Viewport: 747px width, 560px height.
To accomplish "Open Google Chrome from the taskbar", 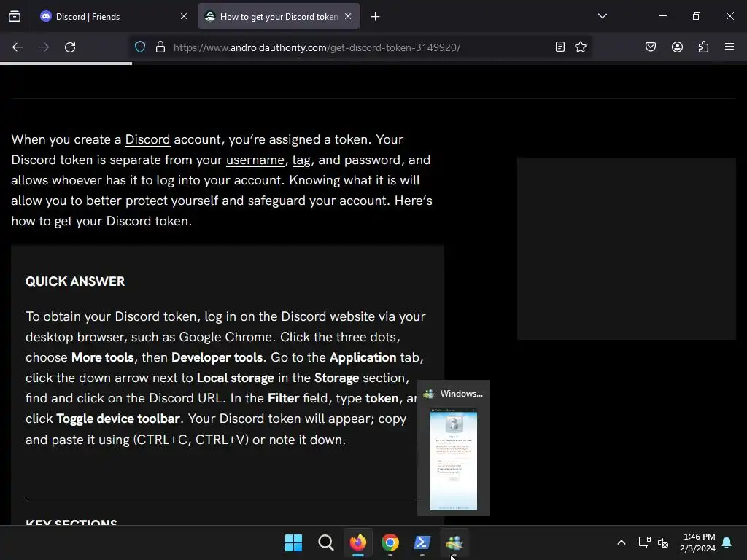I will tap(390, 542).
